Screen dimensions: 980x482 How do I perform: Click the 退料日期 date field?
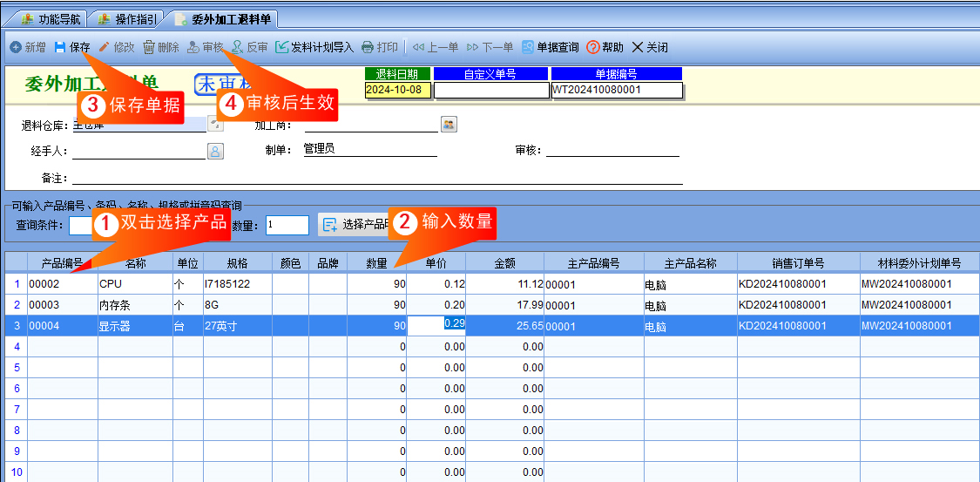(x=397, y=90)
